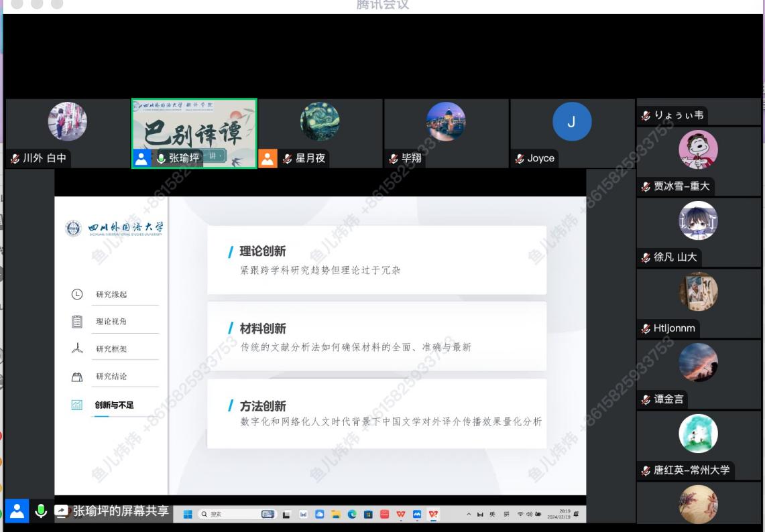Click the clock icon beside 研究缘起
Screen dimensions: 765x532
tap(77, 294)
